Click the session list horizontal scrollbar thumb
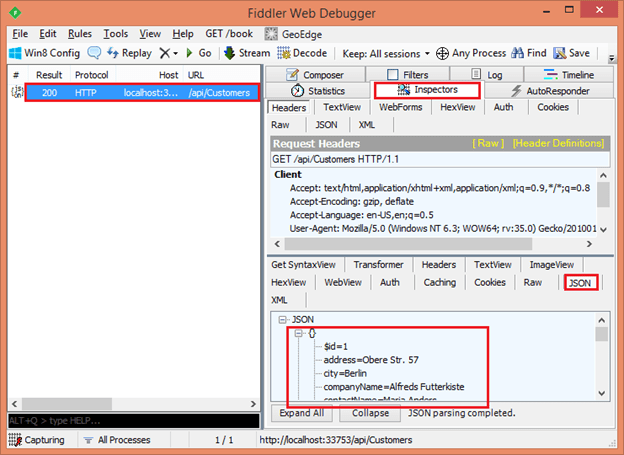Viewport: 624px width, 455px height. click(x=67, y=404)
